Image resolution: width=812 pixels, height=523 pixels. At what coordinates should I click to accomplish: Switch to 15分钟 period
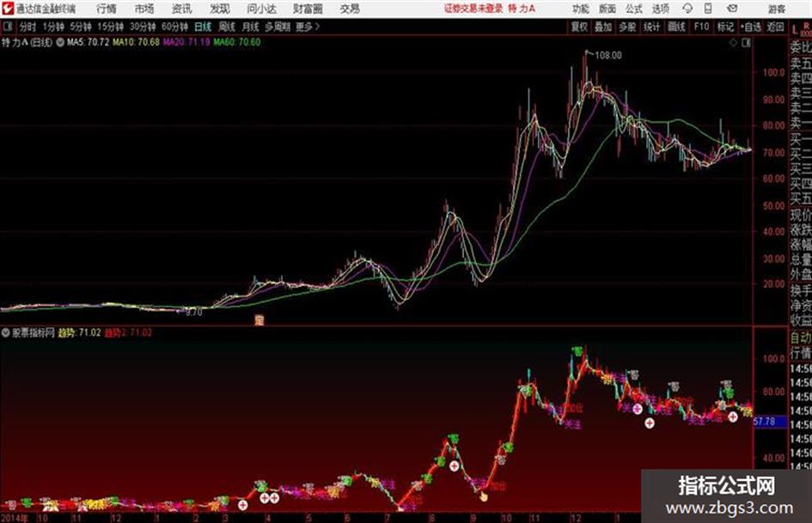(111, 27)
